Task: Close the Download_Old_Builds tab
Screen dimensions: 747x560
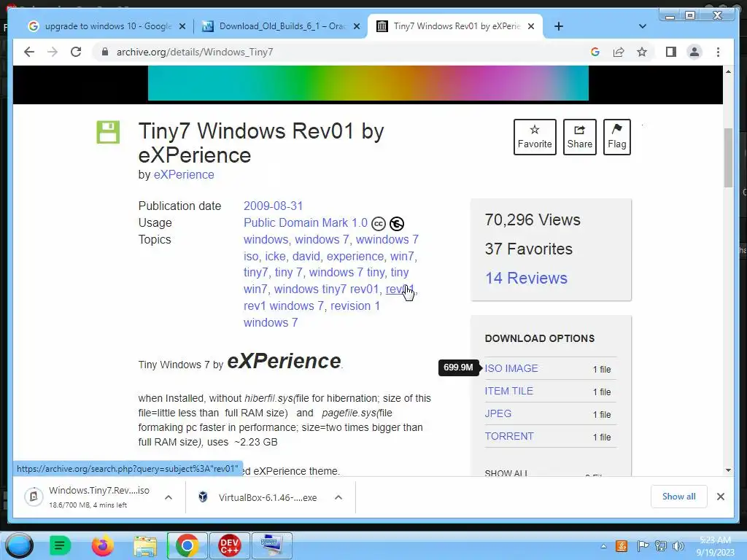Action: point(356,26)
